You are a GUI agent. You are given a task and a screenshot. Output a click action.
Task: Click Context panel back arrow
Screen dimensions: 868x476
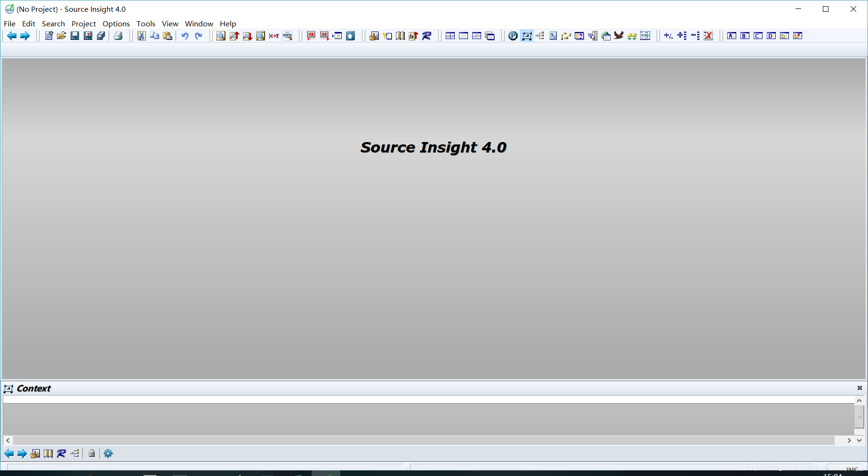pos(9,453)
